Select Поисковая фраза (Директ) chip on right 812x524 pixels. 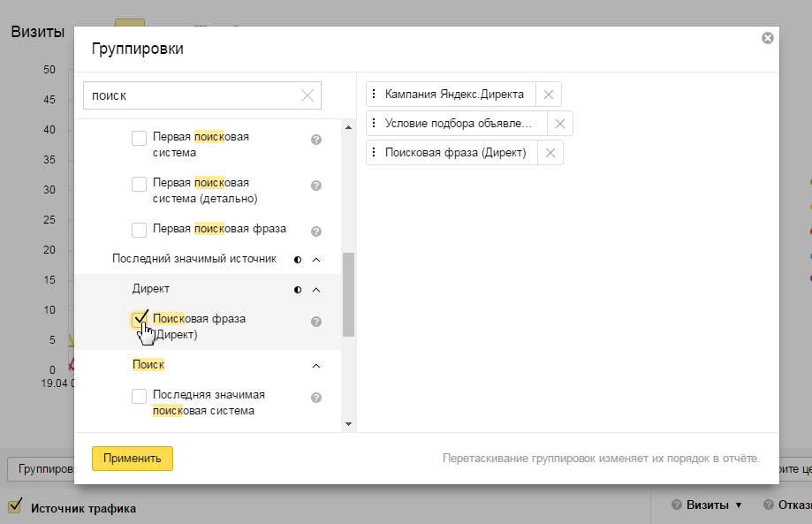coord(455,153)
